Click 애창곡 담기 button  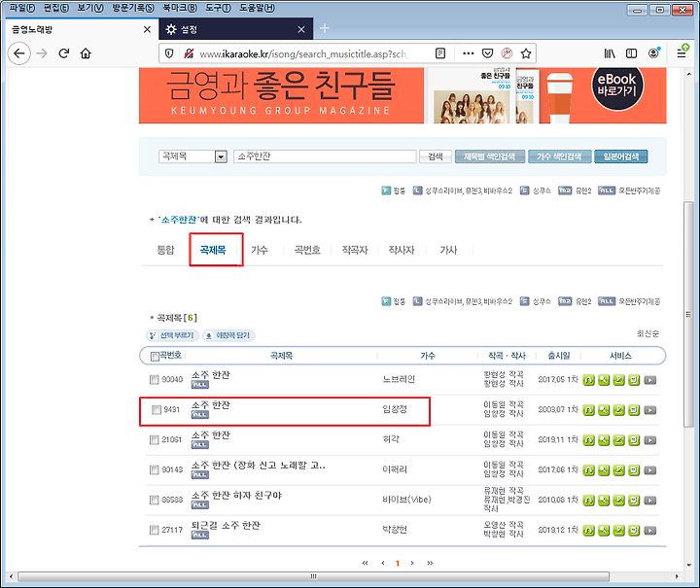coord(228,335)
